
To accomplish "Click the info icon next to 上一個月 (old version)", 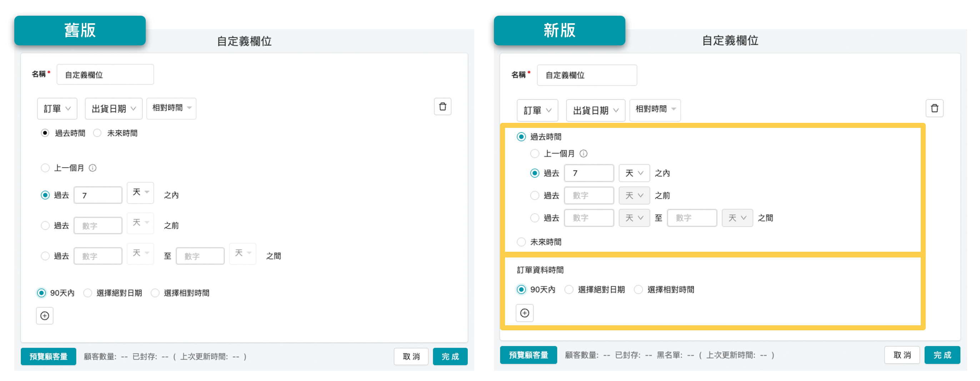I will point(92,168).
